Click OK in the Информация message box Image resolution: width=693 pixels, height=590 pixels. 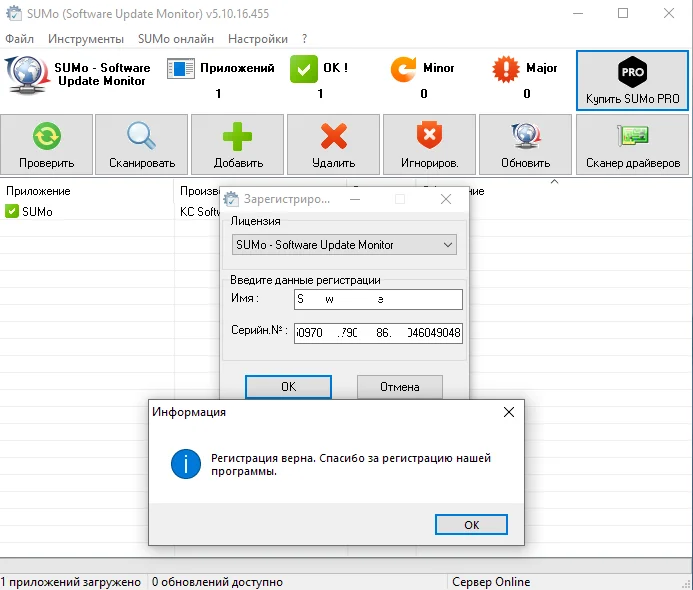coord(471,525)
